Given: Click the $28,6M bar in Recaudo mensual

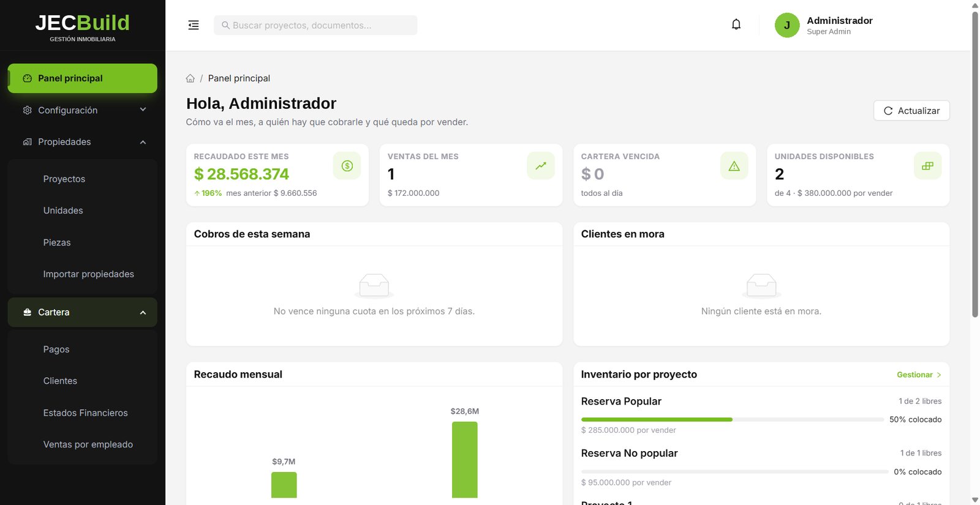Looking at the screenshot, I should (465, 460).
